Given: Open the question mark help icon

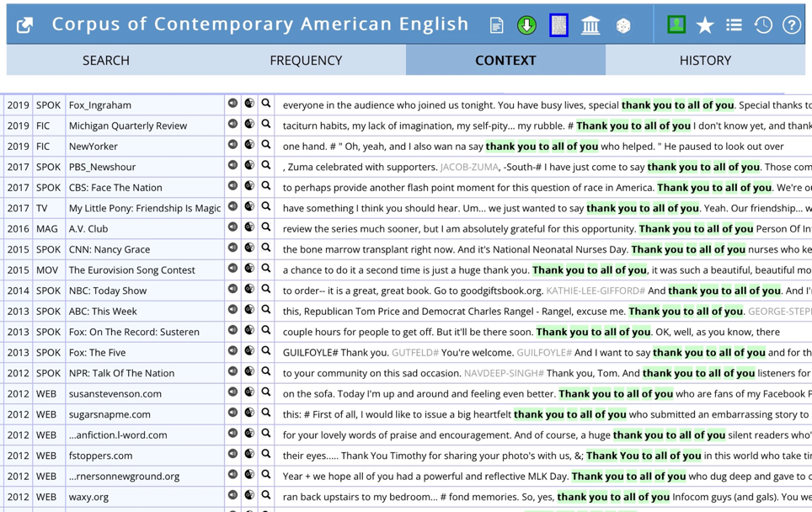Looking at the screenshot, I should (x=792, y=25).
